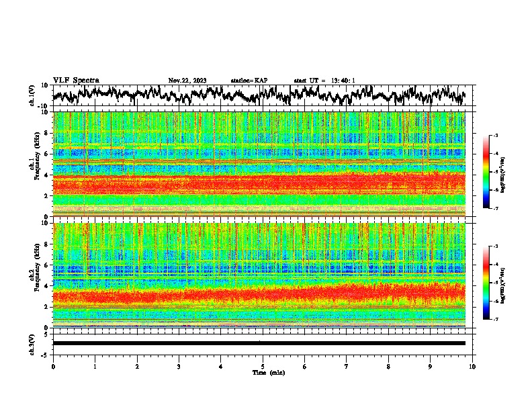Screen dimensions: 532x411
Task: Click the ch.1 spectrogram panel
Action: click(x=259, y=164)
